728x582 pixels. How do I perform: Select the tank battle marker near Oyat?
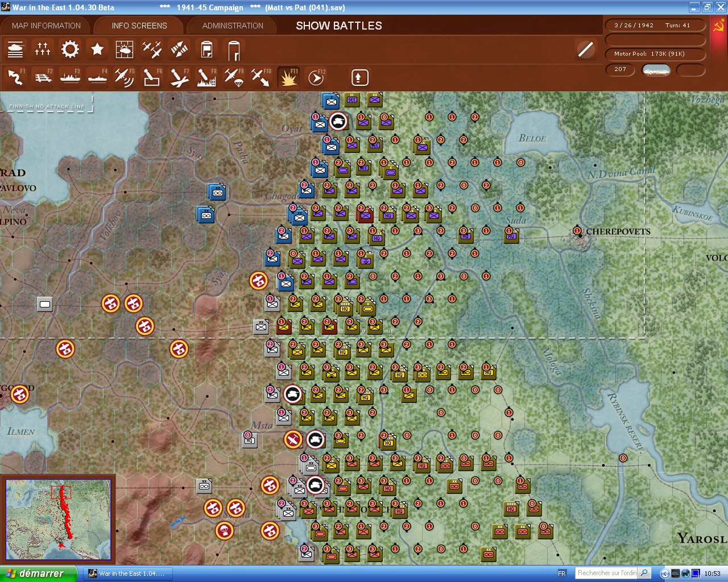[338, 120]
